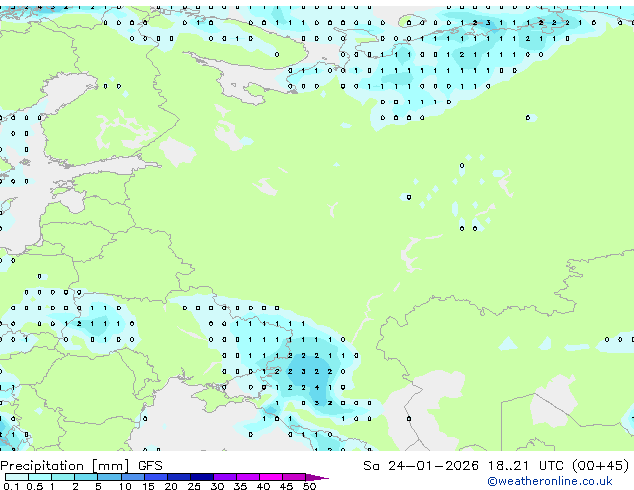
Task: Click the 0.5–1 mm legend color swatch
Action: pos(40,477)
